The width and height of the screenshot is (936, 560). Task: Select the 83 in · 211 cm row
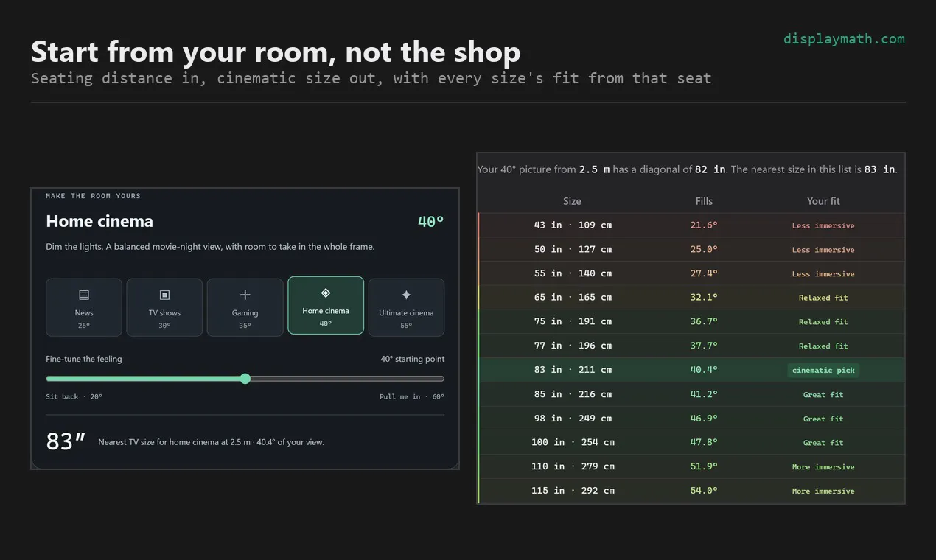click(691, 370)
